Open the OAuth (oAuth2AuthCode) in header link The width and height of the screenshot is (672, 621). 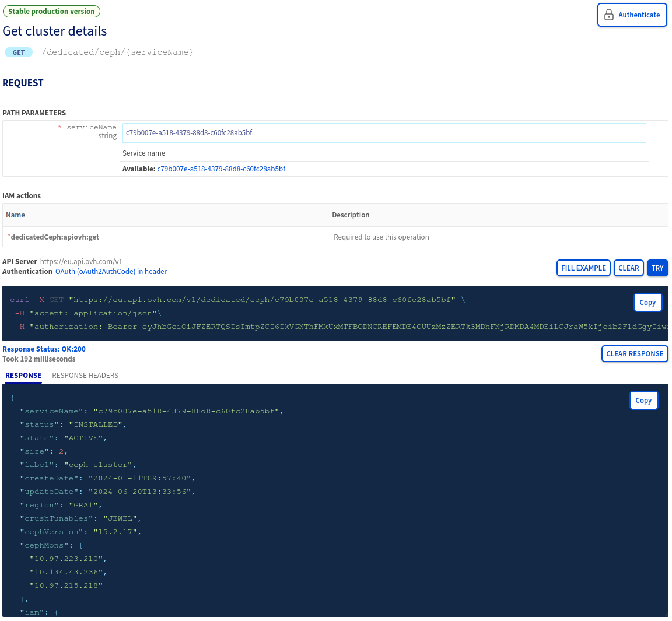click(110, 271)
